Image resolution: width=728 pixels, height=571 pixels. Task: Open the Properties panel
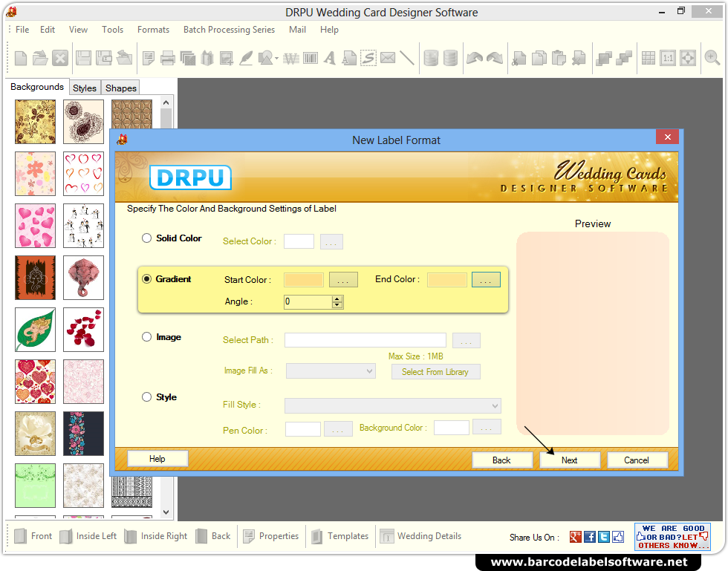pyautogui.click(x=271, y=536)
